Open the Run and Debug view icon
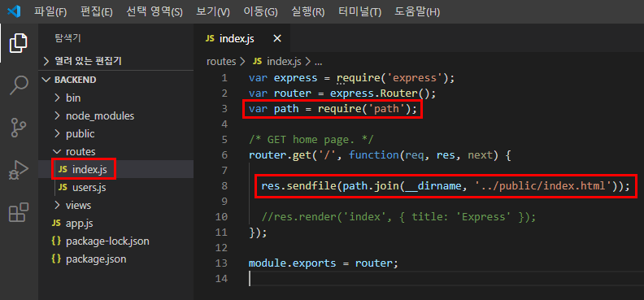 click(x=19, y=169)
